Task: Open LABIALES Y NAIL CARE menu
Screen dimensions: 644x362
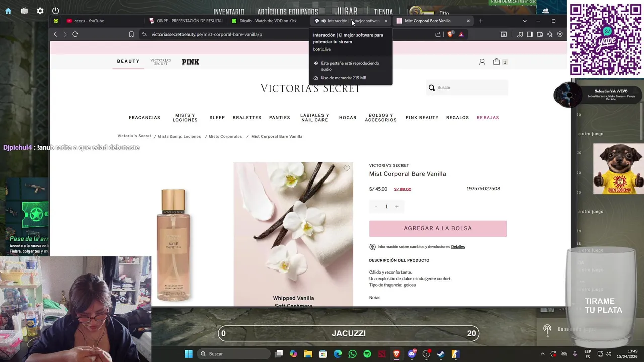Action: [x=314, y=118]
